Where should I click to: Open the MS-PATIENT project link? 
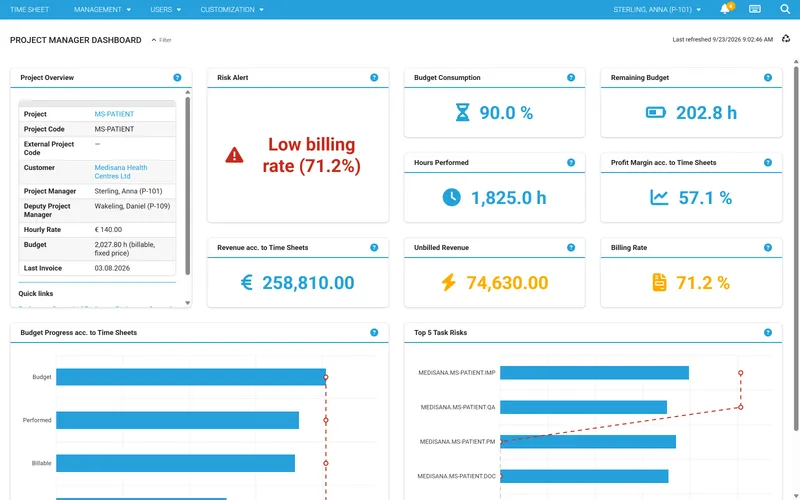(114, 114)
